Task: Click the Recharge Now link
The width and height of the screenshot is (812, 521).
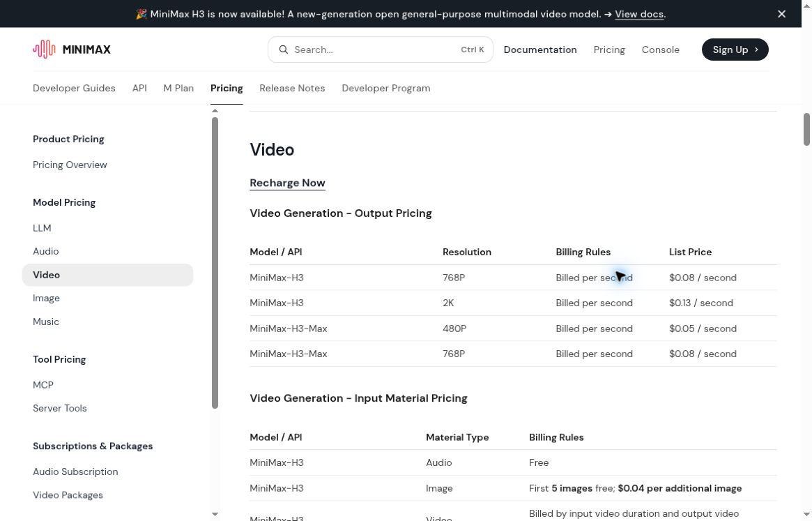Action: point(287,183)
